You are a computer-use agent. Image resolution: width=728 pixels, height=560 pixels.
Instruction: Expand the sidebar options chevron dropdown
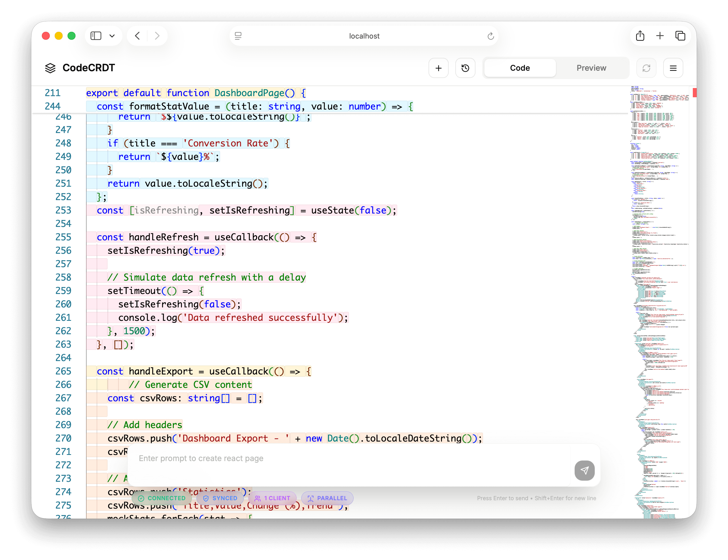click(x=112, y=36)
